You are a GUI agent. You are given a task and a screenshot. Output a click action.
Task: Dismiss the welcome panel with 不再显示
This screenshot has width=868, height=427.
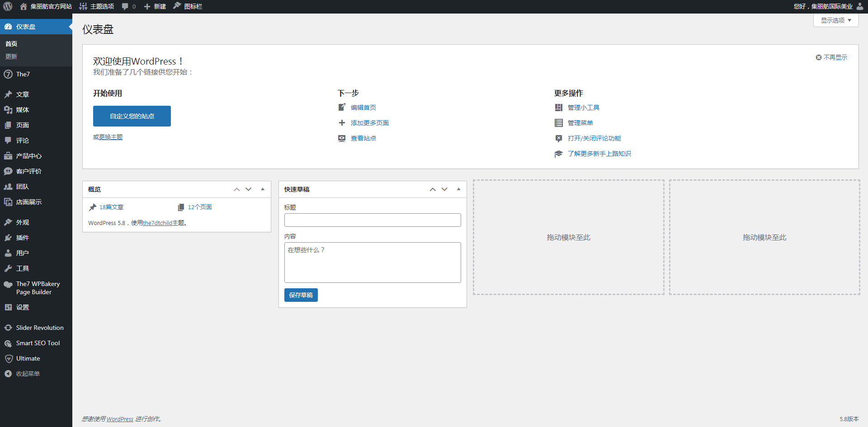(x=831, y=57)
